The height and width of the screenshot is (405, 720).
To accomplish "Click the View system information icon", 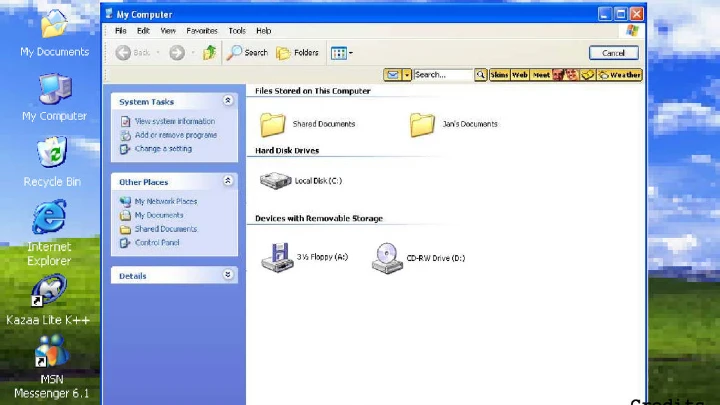I will pyautogui.click(x=125, y=121).
